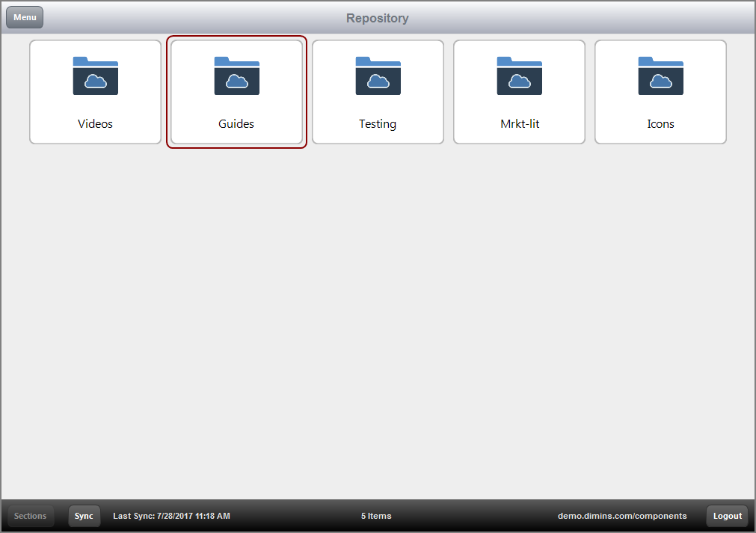
Task: Click the Sections button
Action: 30,515
